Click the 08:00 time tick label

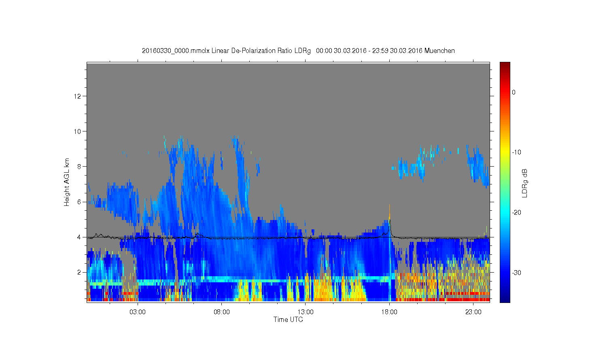point(222,312)
